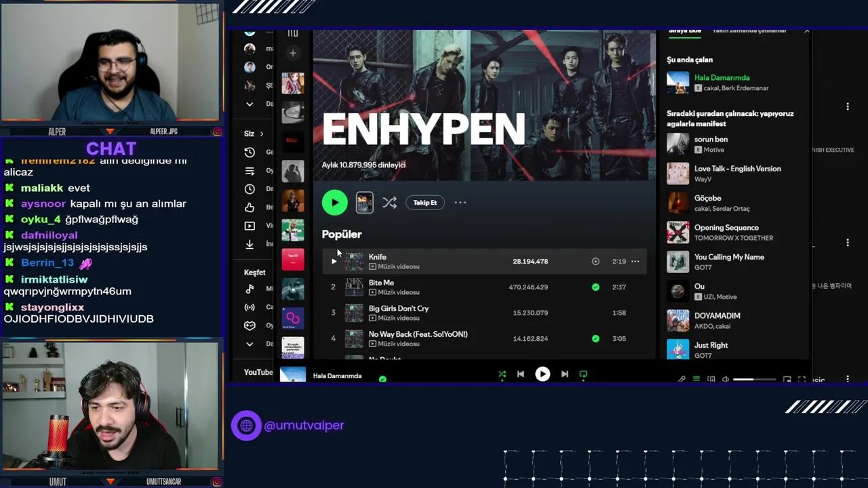Click the WayV artist link
Viewport: 868px width, 488px height.
pos(701,180)
